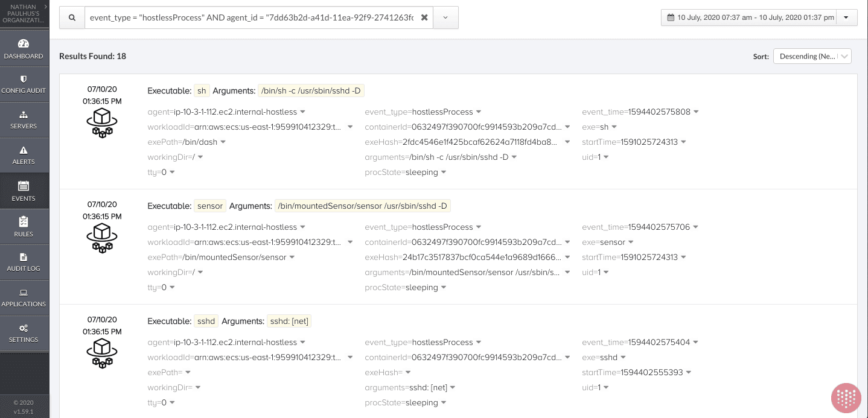Expand the exePath=/bin/dash field menu

click(223, 142)
